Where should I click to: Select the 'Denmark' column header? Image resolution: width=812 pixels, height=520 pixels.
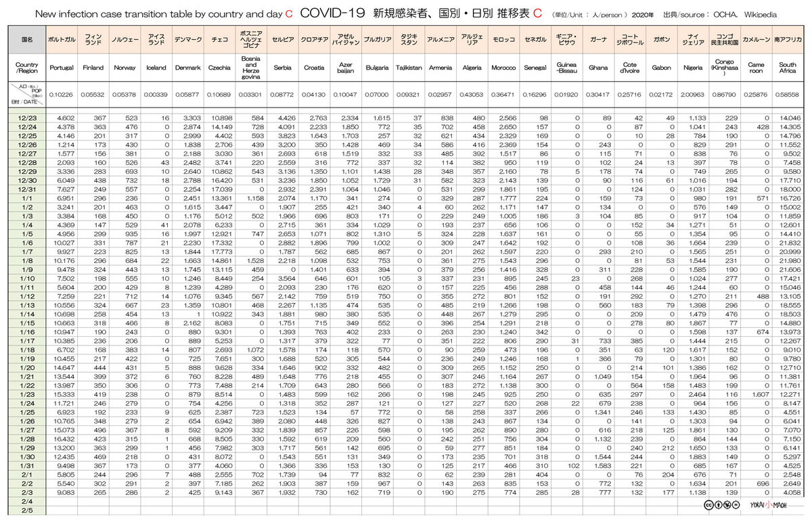187,68
